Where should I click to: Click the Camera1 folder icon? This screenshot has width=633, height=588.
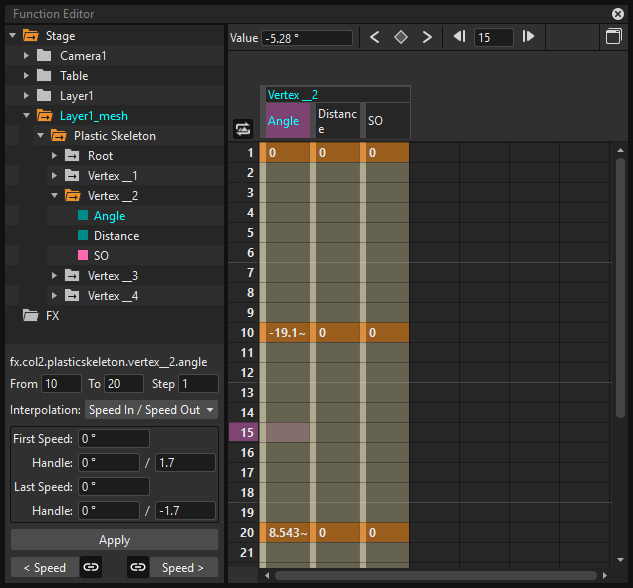pyautogui.click(x=44, y=55)
